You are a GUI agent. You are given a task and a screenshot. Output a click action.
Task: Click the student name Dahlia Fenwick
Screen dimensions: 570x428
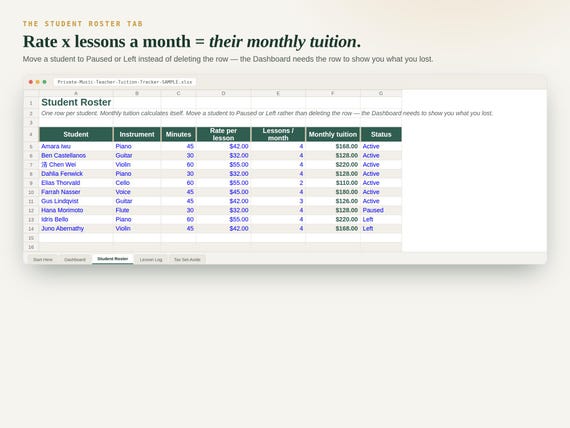click(62, 173)
